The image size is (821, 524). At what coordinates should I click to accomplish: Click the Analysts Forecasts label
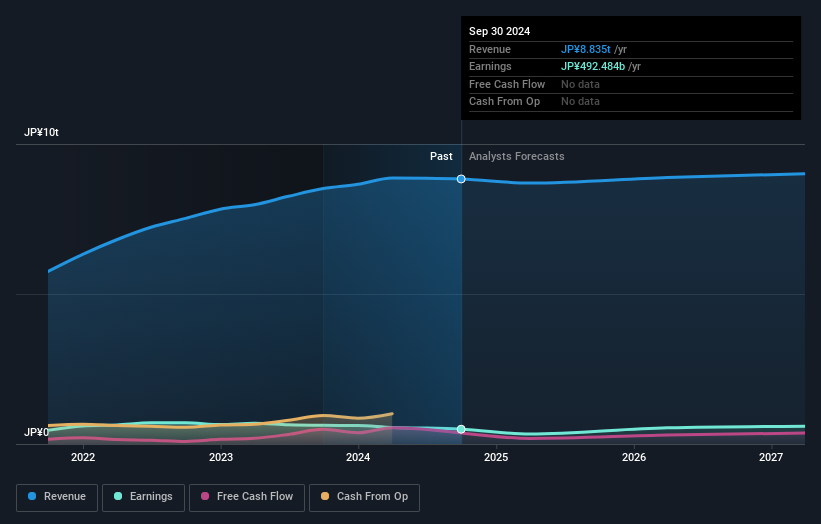(516, 157)
